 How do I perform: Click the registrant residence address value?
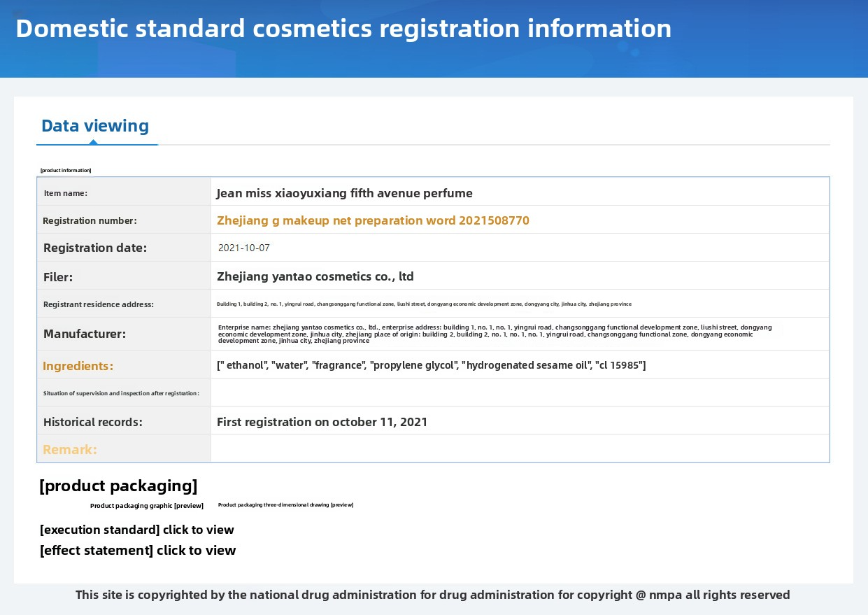coord(424,304)
